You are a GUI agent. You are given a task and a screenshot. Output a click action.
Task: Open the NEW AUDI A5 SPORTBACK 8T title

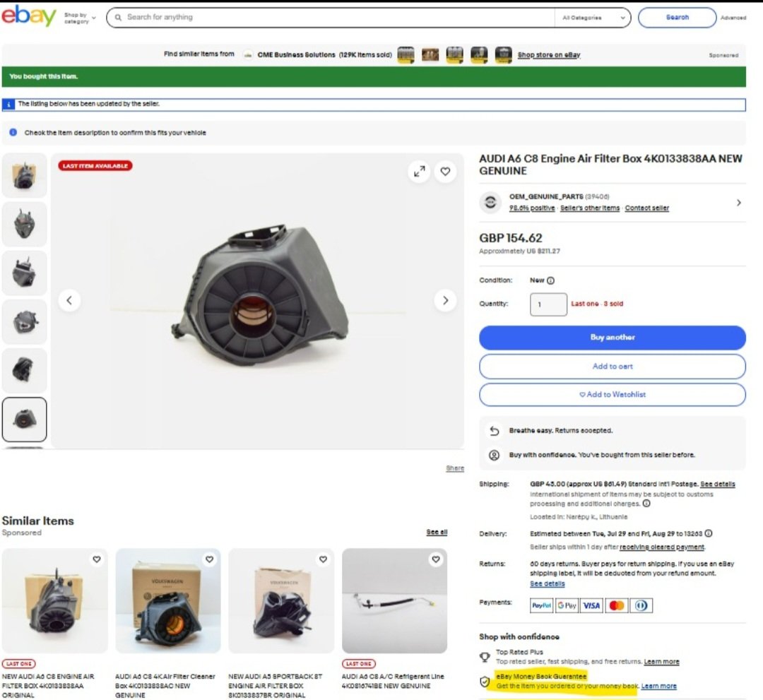coord(276,686)
